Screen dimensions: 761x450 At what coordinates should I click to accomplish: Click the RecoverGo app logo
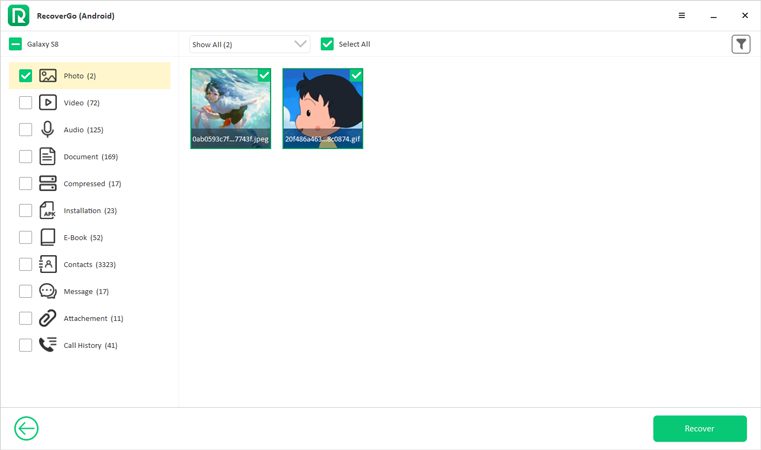tap(18, 16)
